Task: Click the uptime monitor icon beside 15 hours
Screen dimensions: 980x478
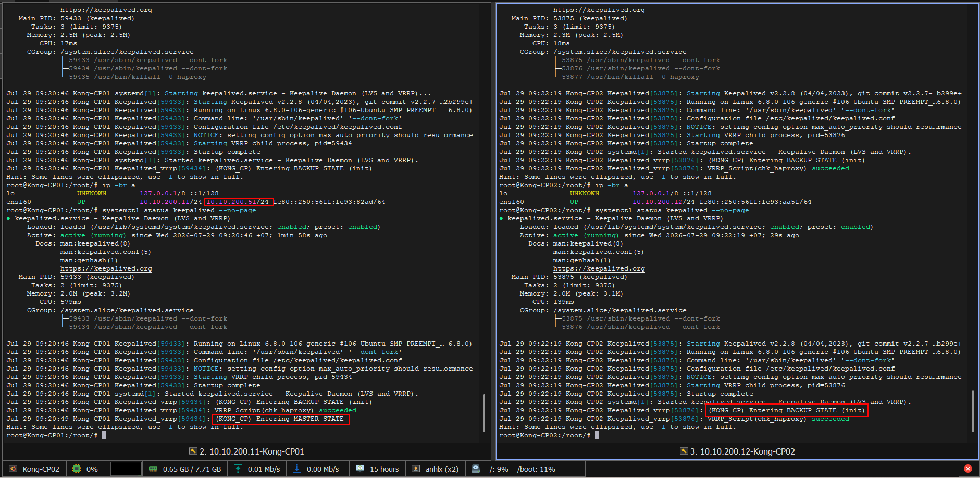Action: 360,469
